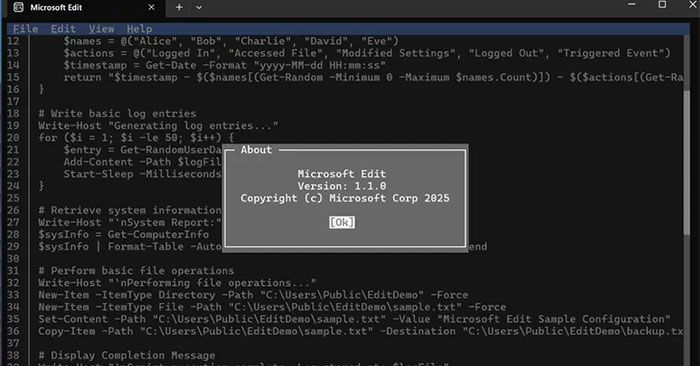Minimize the terminal window
Screen dimensions: 700x366
632,4
